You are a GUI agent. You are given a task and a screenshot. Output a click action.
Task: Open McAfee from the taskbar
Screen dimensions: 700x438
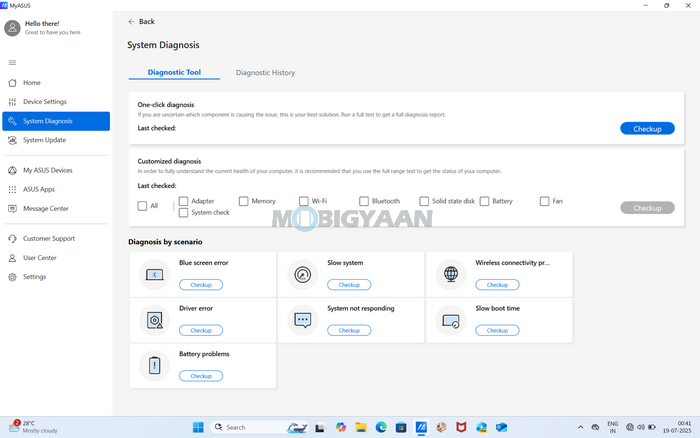pyautogui.click(x=461, y=427)
